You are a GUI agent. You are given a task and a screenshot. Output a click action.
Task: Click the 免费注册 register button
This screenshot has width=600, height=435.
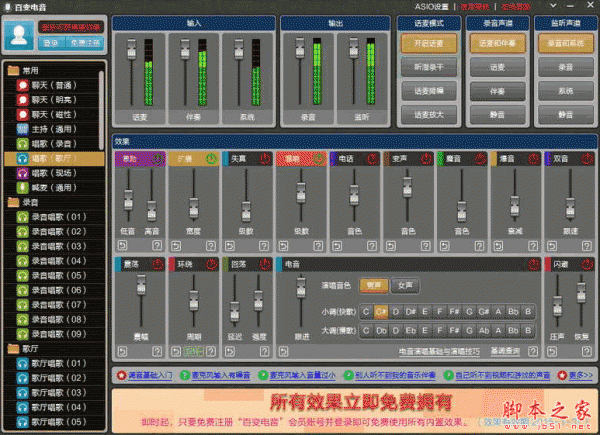click(x=85, y=43)
